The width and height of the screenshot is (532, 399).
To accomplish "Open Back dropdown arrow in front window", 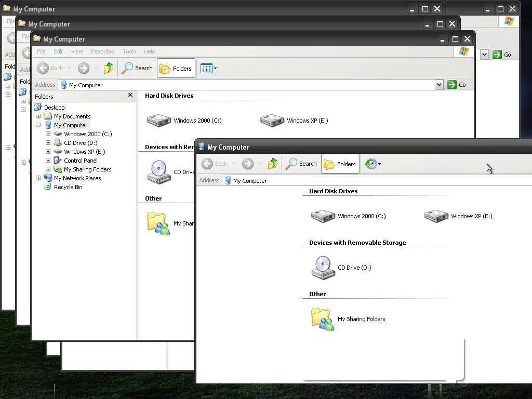I will point(233,164).
